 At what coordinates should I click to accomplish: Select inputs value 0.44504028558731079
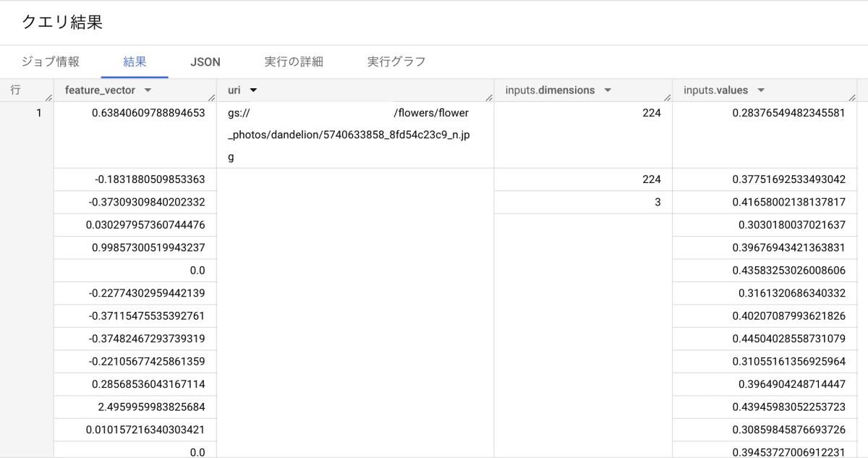(765, 339)
